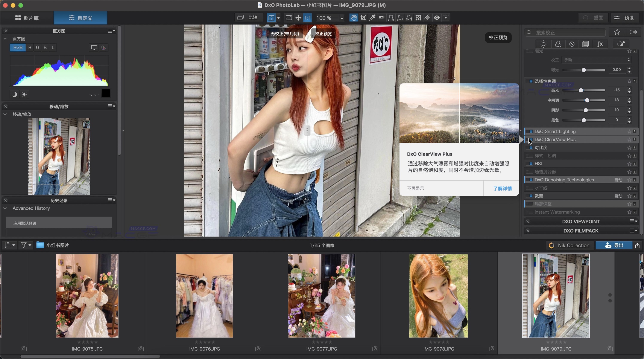Viewport: 644px width, 359px height.
Task: Select the Local Adjustments brush icon
Action: point(622,44)
